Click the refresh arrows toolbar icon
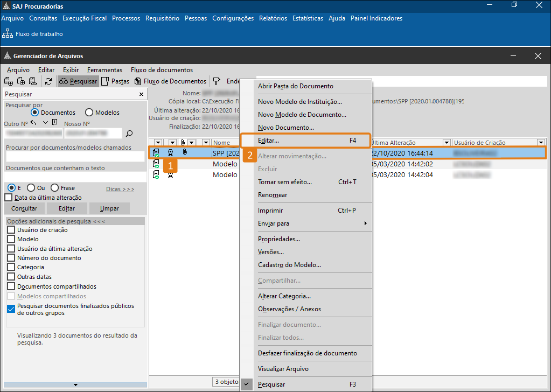Screen dimensions: 551x392 click(48, 81)
